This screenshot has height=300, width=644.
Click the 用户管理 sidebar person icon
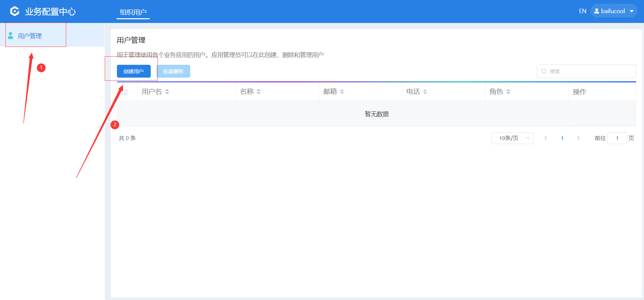[10, 35]
